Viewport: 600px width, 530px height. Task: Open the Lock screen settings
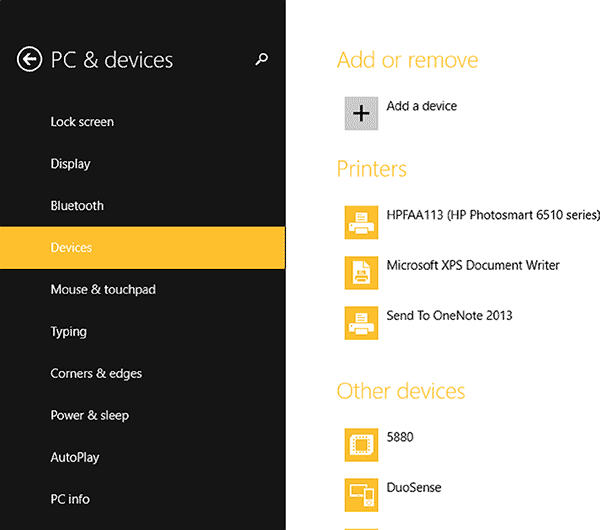tap(82, 122)
